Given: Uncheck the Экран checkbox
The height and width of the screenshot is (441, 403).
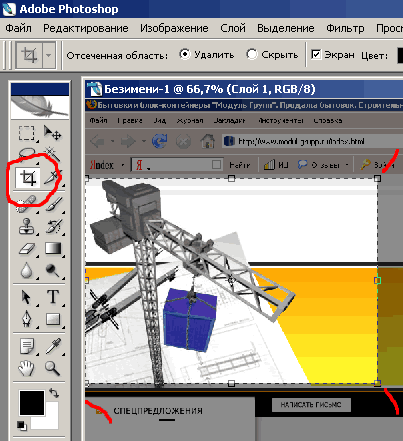Looking at the screenshot, I should click(x=316, y=54).
